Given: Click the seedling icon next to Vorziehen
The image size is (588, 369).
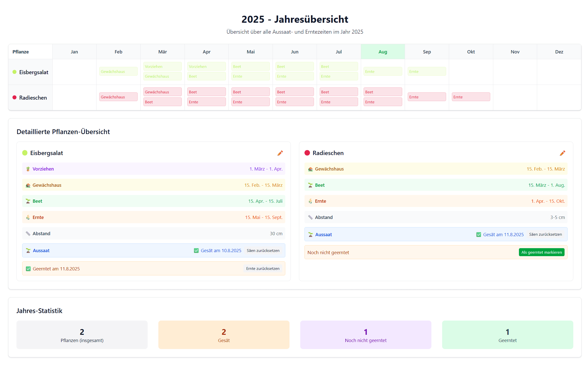Looking at the screenshot, I should pyautogui.click(x=28, y=169).
